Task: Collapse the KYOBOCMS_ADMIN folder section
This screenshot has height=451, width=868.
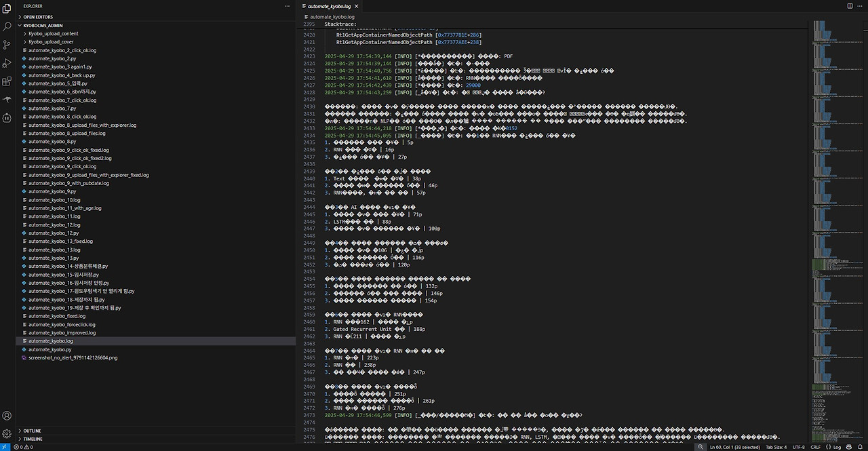Action: (x=155, y=25)
